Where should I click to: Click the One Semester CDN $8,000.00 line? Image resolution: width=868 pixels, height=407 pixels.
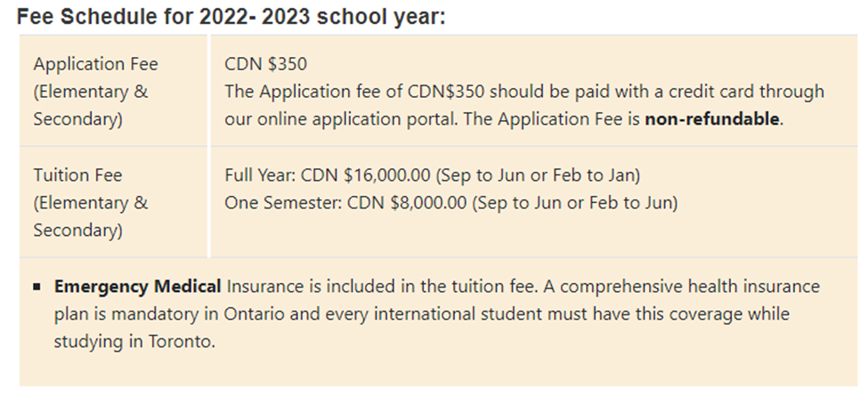click(451, 203)
